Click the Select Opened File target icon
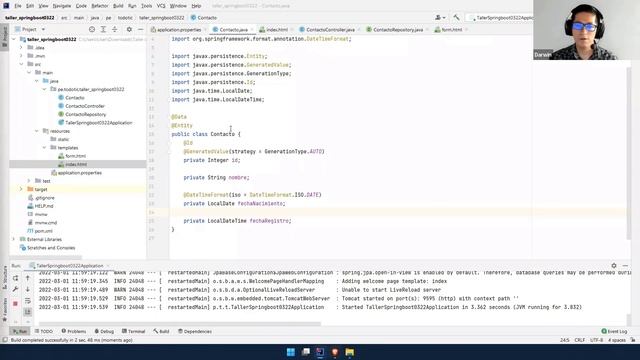 point(92,29)
